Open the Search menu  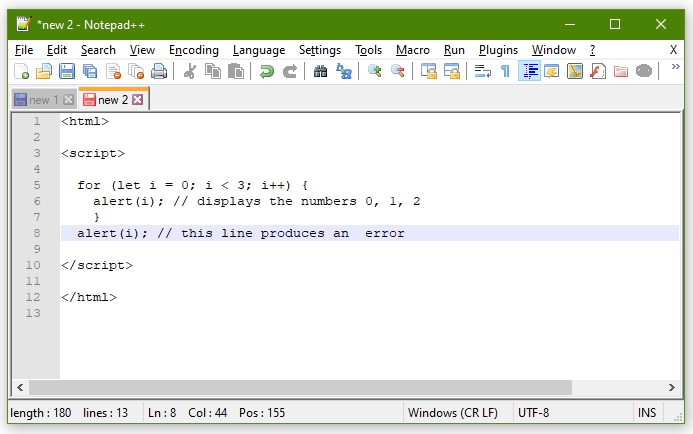tap(98, 50)
